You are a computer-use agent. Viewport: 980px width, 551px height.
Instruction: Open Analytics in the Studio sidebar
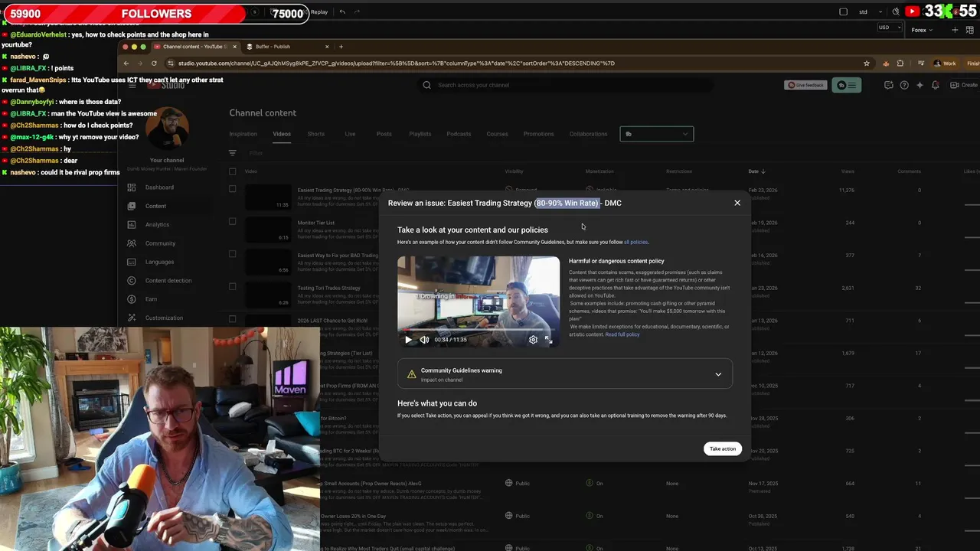click(157, 224)
